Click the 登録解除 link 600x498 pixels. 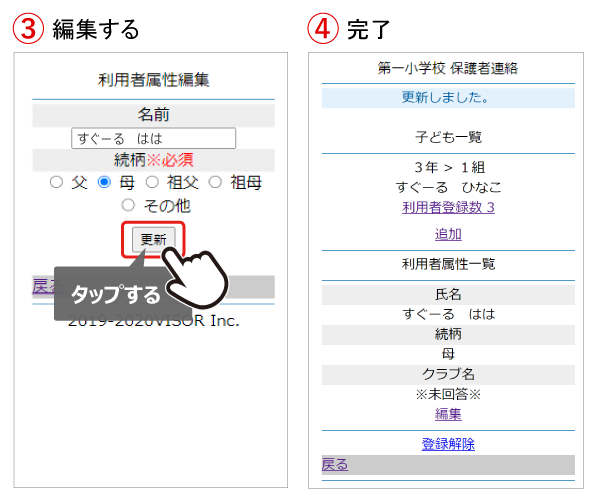coord(448,444)
